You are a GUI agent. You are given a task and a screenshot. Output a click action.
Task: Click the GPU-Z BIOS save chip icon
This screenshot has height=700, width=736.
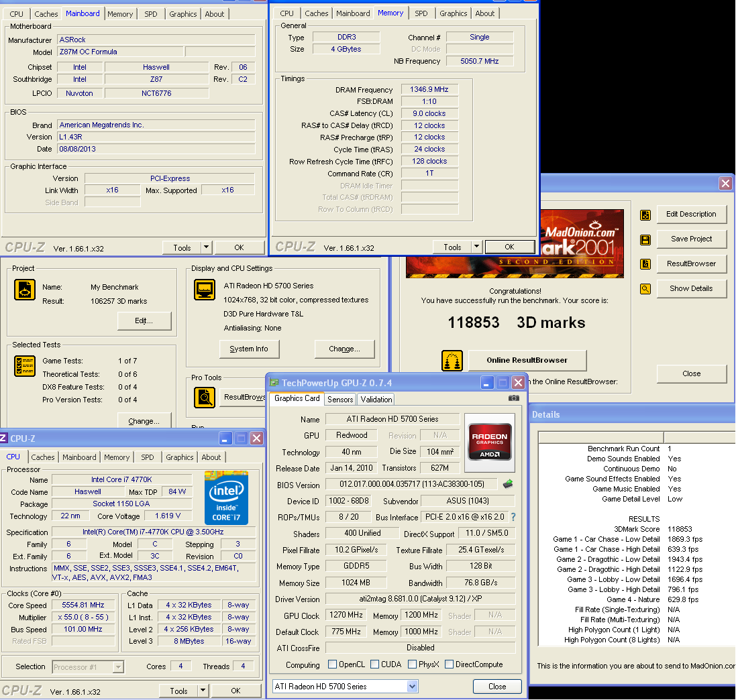[507, 483]
